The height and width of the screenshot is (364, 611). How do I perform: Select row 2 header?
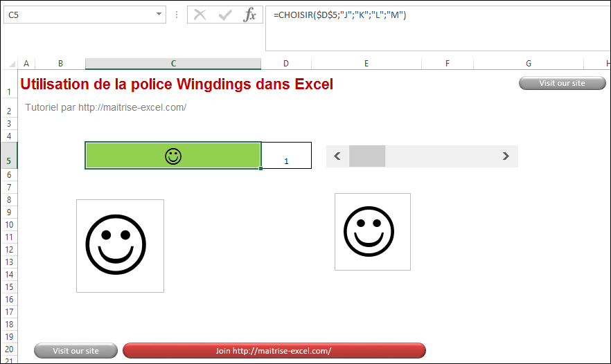[x=9, y=108]
